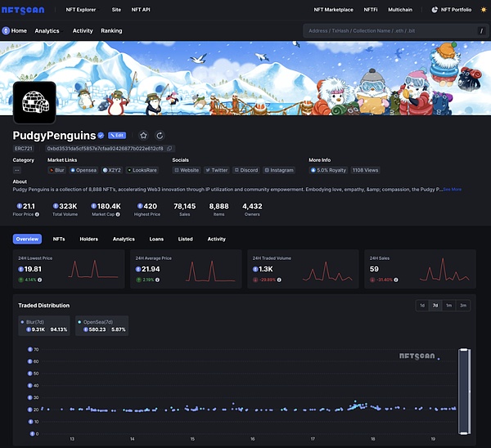Open the Twitter social link
The image size is (491, 448).
click(x=216, y=170)
